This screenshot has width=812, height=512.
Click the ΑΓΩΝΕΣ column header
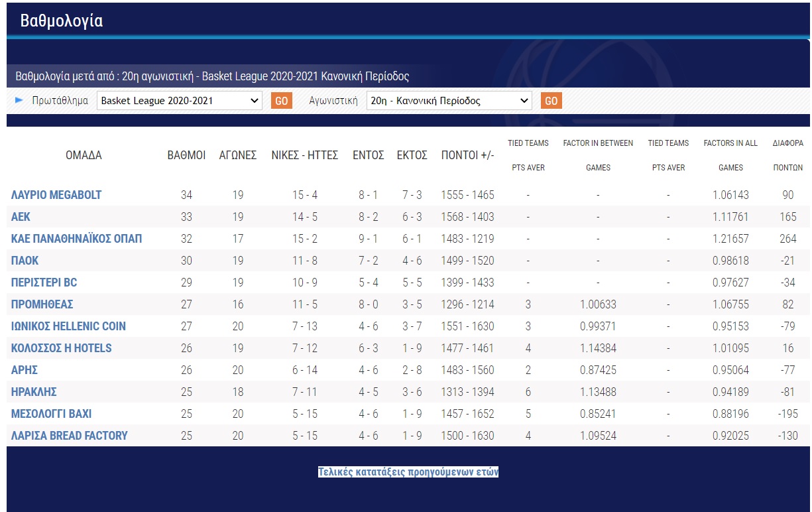point(238,155)
